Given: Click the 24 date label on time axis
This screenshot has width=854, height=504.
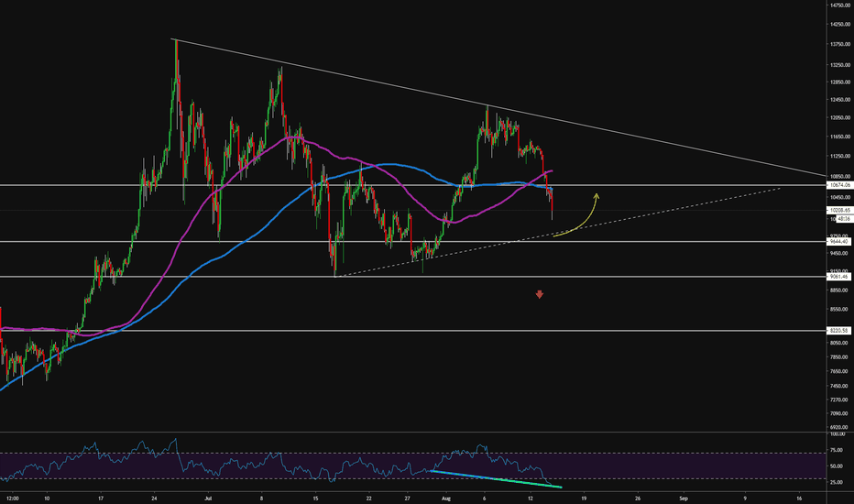Looking at the screenshot, I should (154, 498).
